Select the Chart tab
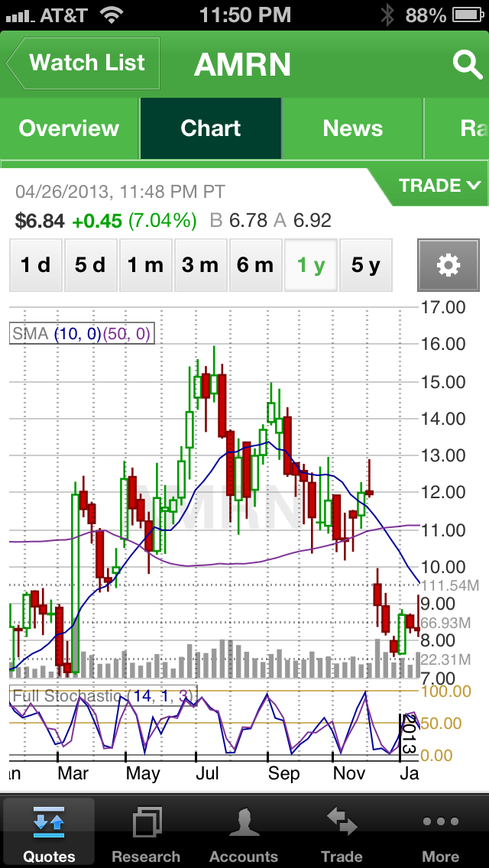 pyautogui.click(x=210, y=128)
